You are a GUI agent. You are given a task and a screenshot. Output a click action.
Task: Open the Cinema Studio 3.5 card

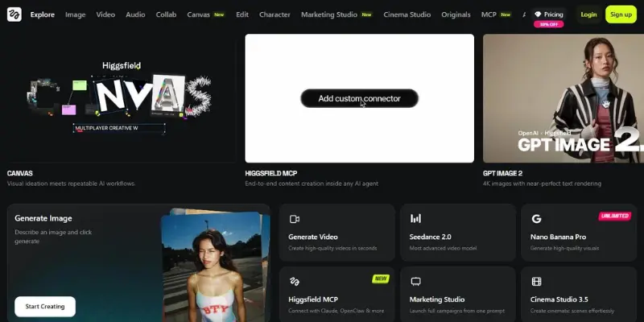[579, 295]
